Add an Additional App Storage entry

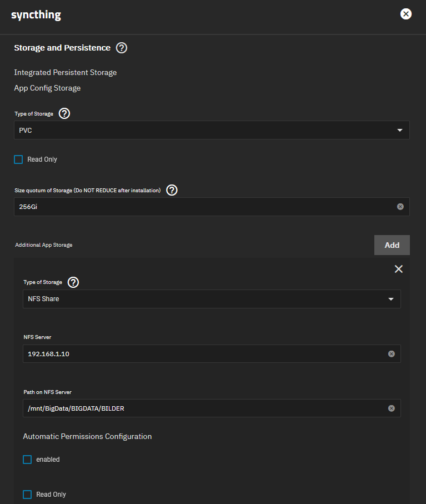[x=392, y=245]
